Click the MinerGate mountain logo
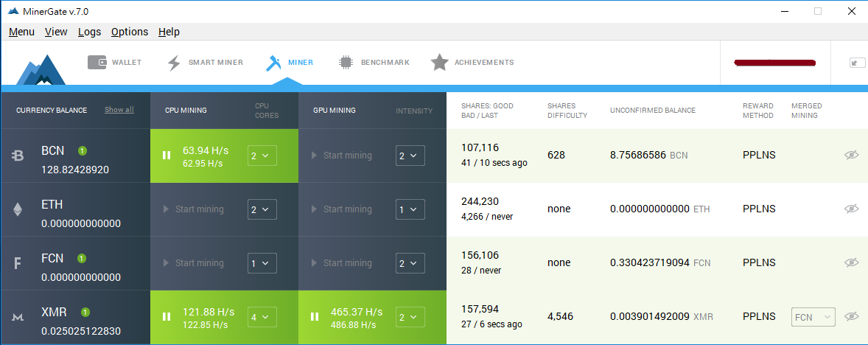 pyautogui.click(x=41, y=70)
